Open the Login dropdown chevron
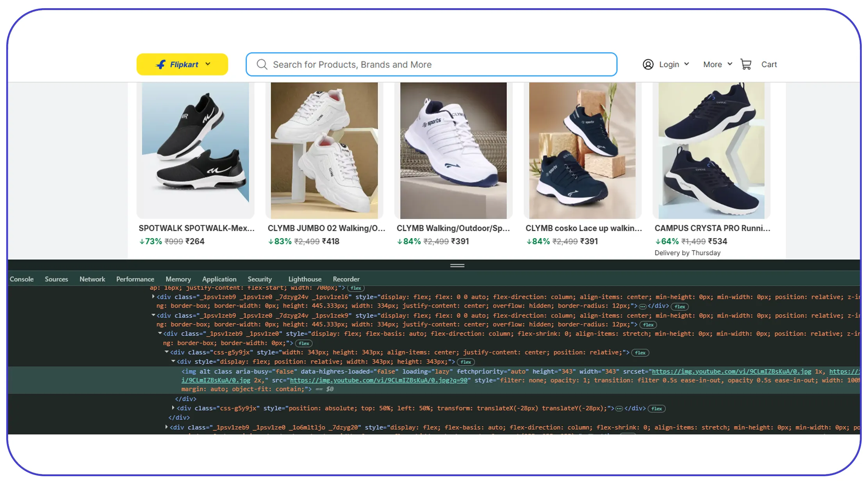This screenshot has width=868, height=484. 686,64
